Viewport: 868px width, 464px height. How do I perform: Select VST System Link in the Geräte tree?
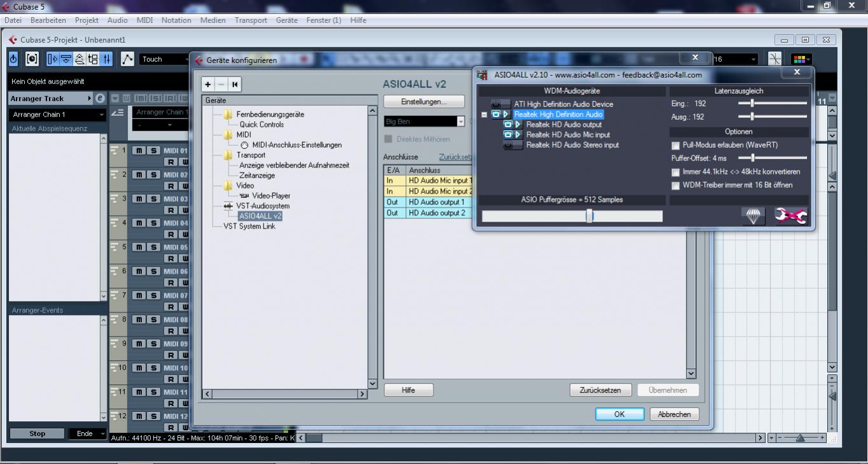pos(249,227)
